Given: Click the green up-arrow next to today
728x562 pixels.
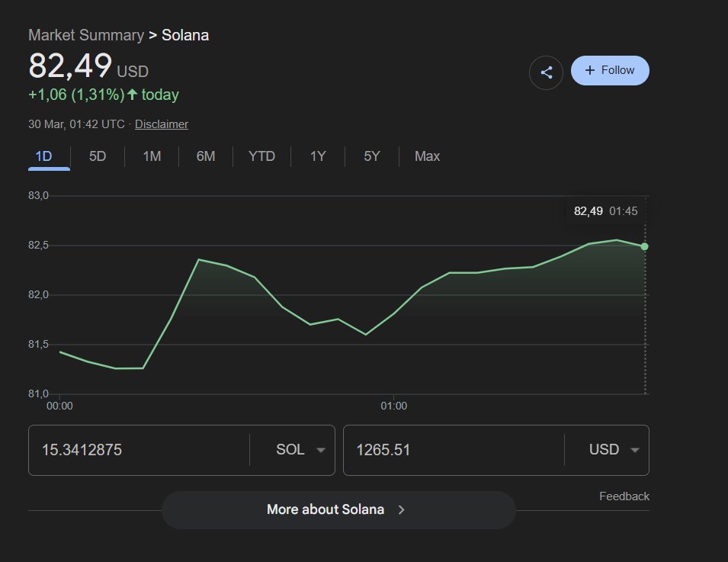Looking at the screenshot, I should tap(133, 95).
